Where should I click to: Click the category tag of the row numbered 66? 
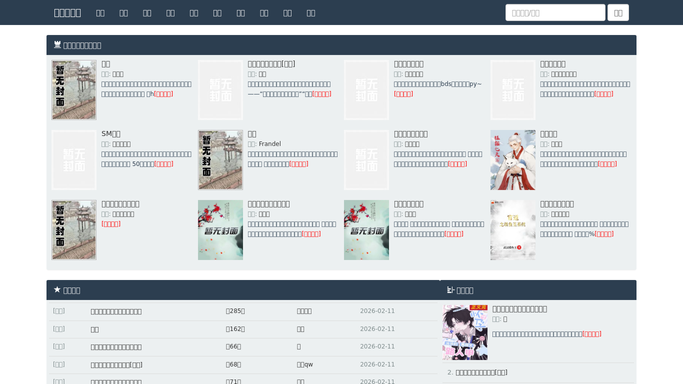(59, 347)
